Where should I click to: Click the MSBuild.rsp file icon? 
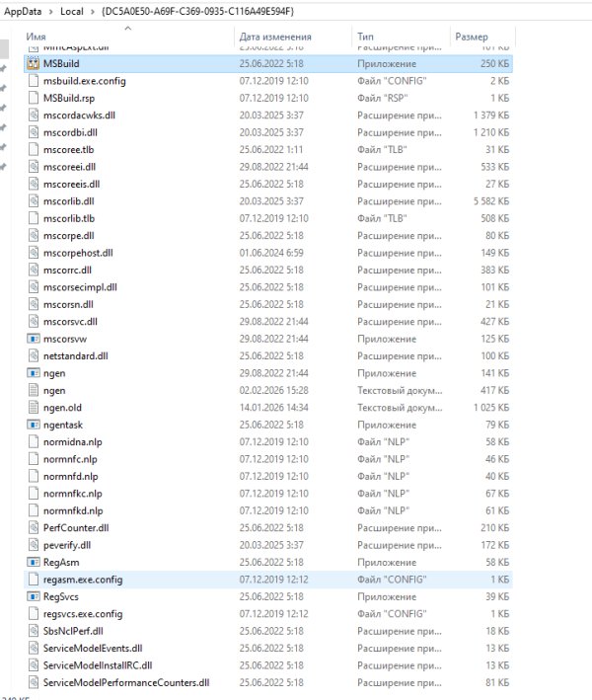click(x=34, y=98)
